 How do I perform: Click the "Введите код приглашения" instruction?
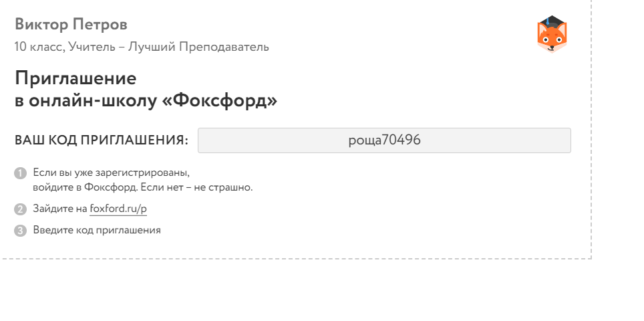(97, 230)
